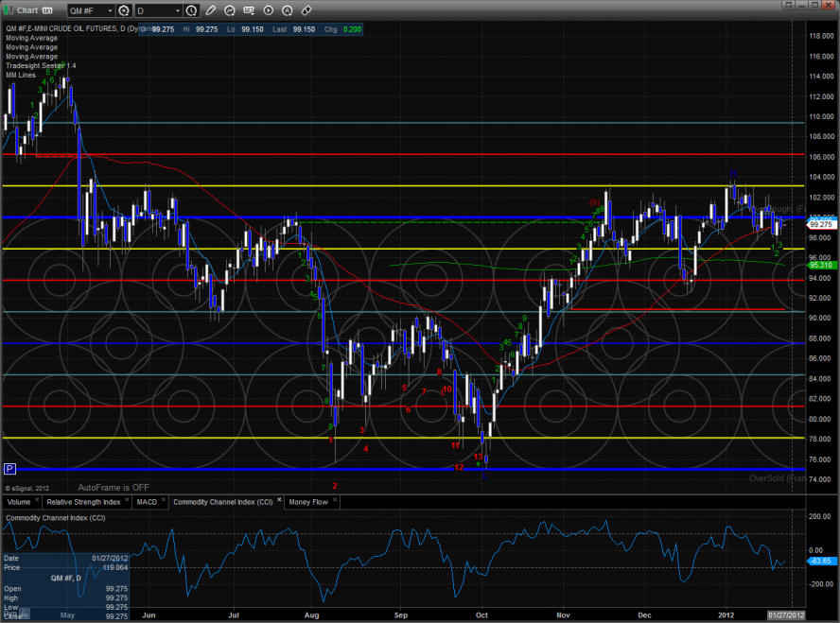Click the Chg 0.200 value in quote bar
The width and height of the screenshot is (840, 623).
342,29
